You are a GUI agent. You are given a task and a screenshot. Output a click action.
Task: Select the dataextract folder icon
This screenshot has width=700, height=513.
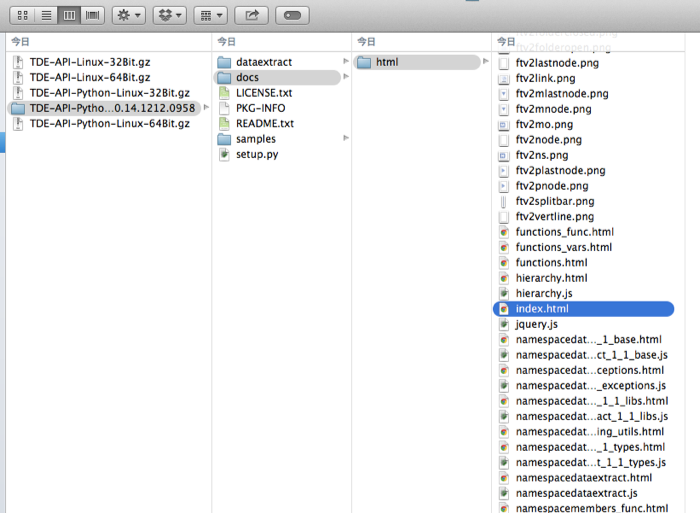click(x=225, y=62)
